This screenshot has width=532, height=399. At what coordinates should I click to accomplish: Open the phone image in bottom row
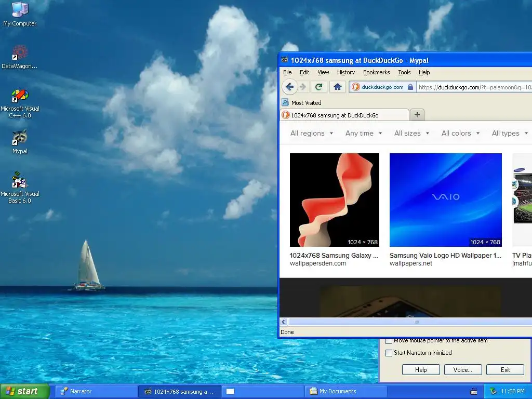tap(410, 301)
